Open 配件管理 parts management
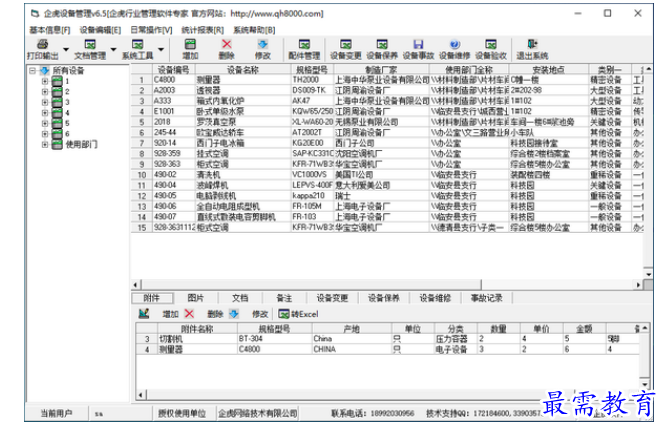The image size is (664, 435). [304, 50]
